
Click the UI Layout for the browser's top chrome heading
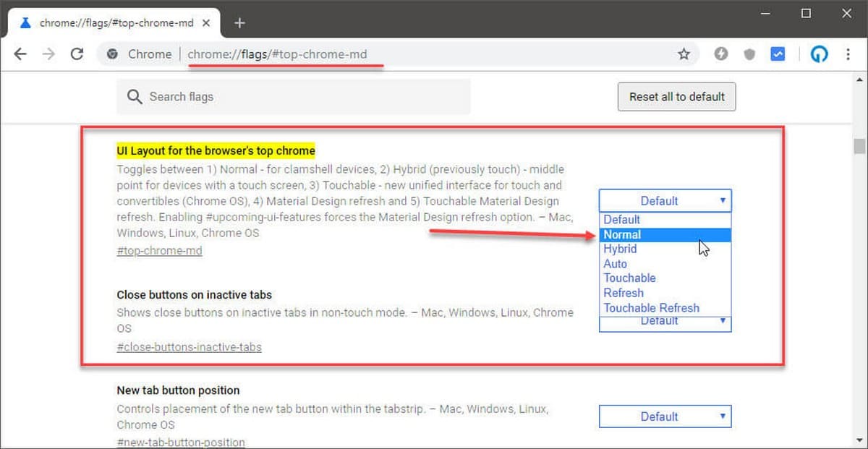tap(216, 151)
